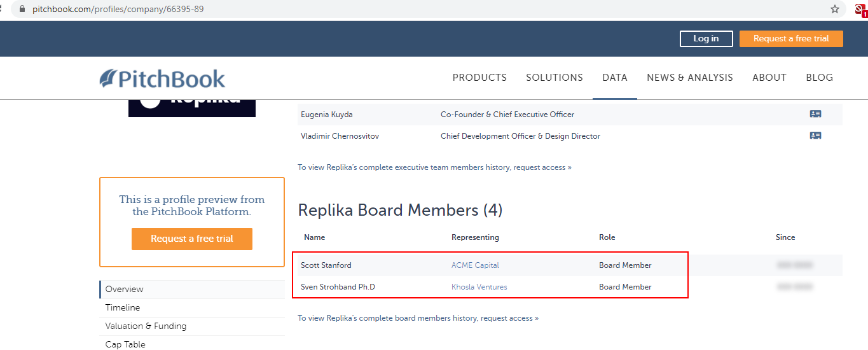This screenshot has width=868, height=350.
Task: Go to the BLOG page
Action: pyautogui.click(x=819, y=78)
